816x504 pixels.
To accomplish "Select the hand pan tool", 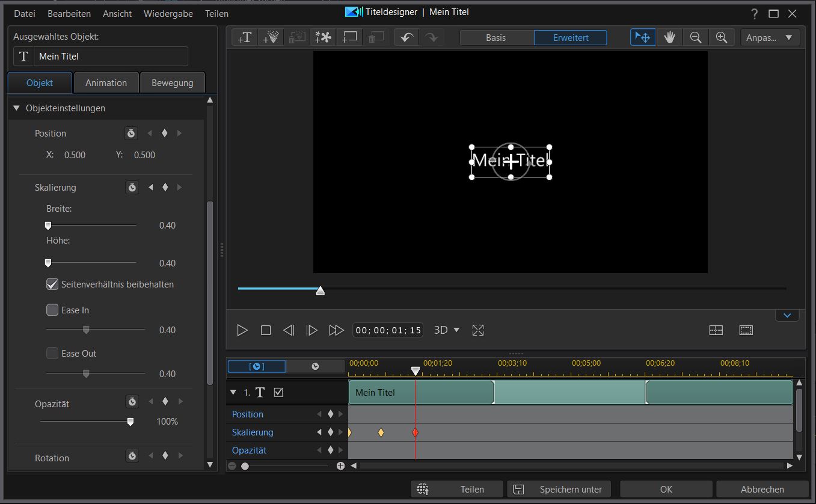I will (669, 37).
